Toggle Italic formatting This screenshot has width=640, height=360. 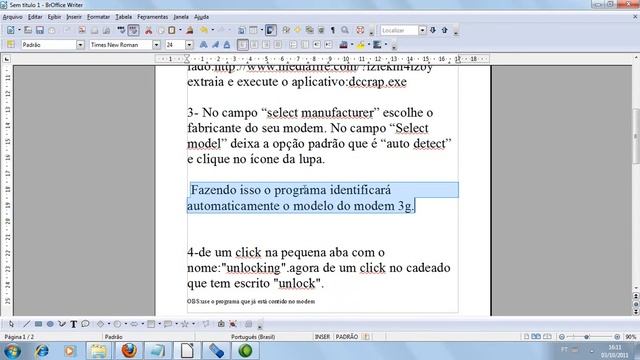point(215,44)
